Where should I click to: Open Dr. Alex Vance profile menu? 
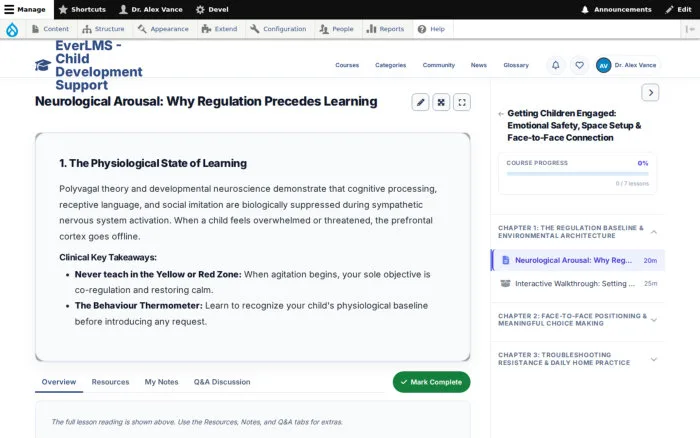click(628, 65)
